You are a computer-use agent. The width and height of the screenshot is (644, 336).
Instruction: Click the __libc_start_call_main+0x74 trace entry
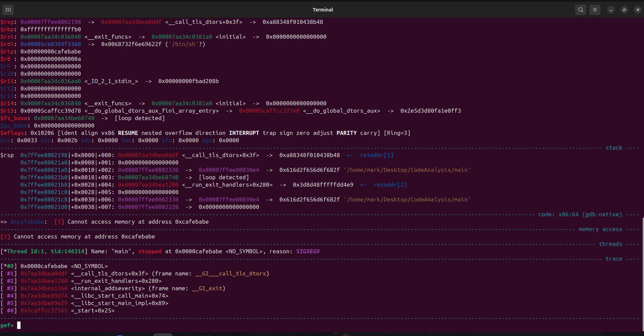click(x=119, y=296)
